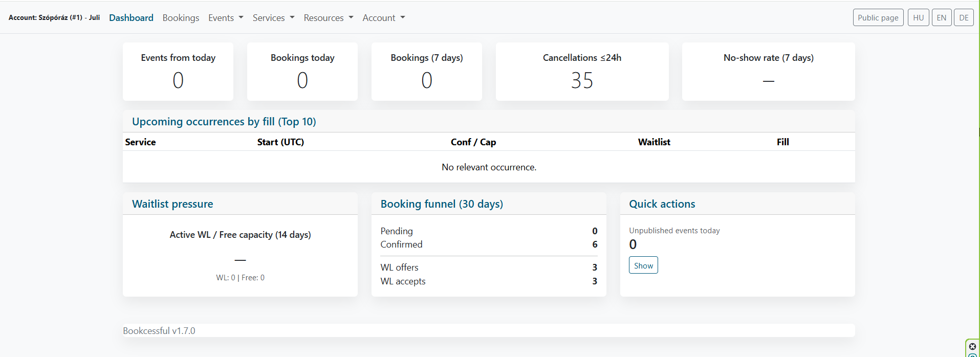980x357 pixels.
Task: Switch language to DE
Action: pyautogui.click(x=964, y=18)
